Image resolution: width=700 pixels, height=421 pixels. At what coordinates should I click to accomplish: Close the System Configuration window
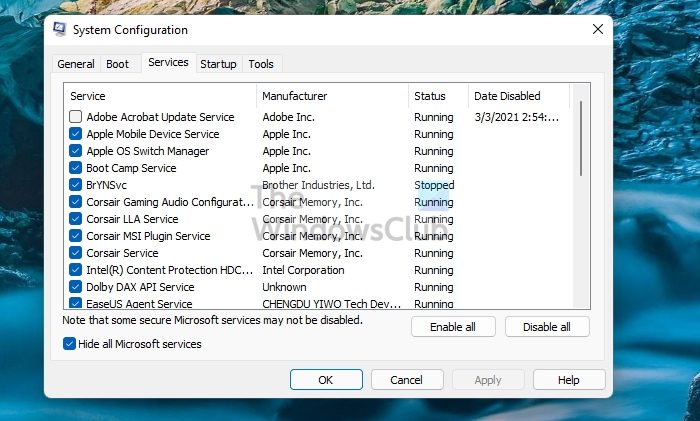(x=598, y=29)
